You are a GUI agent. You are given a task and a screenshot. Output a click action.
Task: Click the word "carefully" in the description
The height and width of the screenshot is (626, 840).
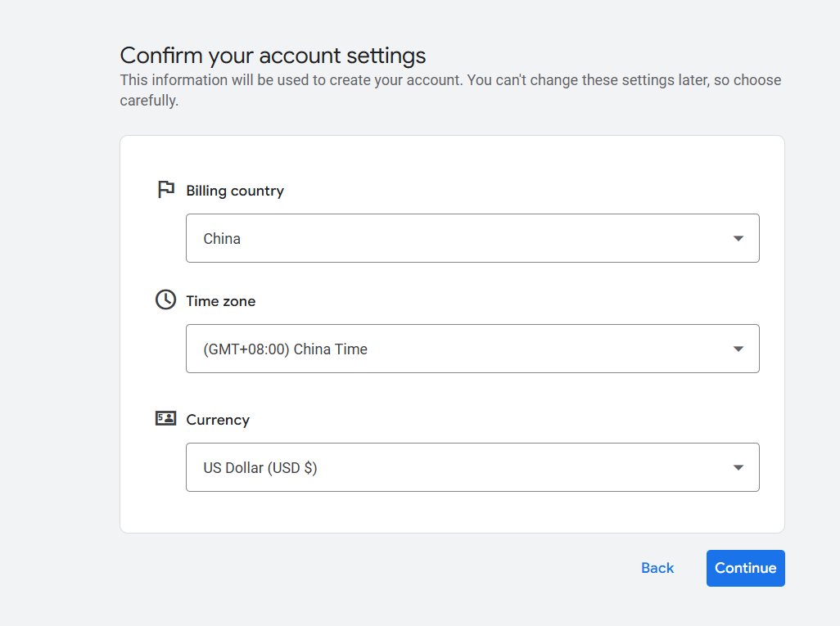(148, 101)
